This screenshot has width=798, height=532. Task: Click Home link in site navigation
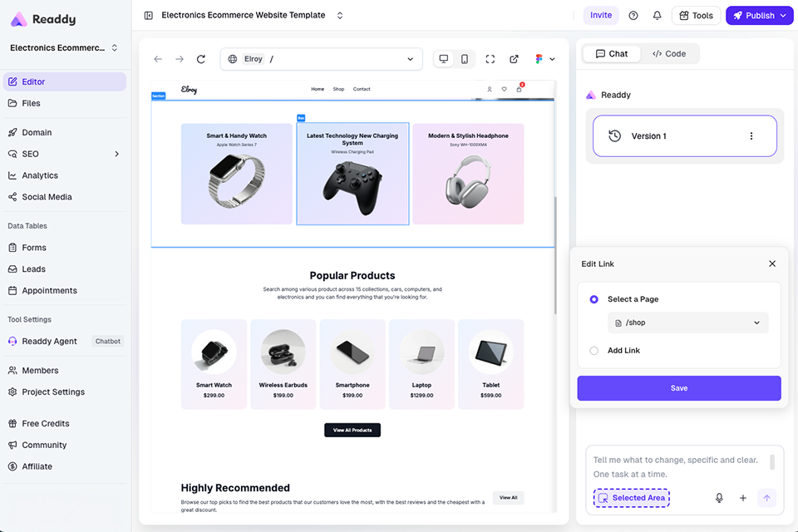pyautogui.click(x=318, y=89)
